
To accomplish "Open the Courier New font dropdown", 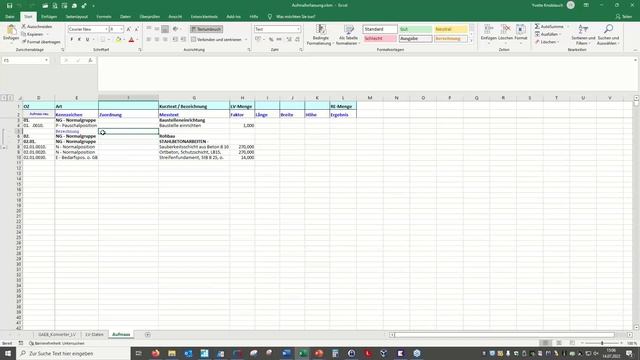I will 106,29.
